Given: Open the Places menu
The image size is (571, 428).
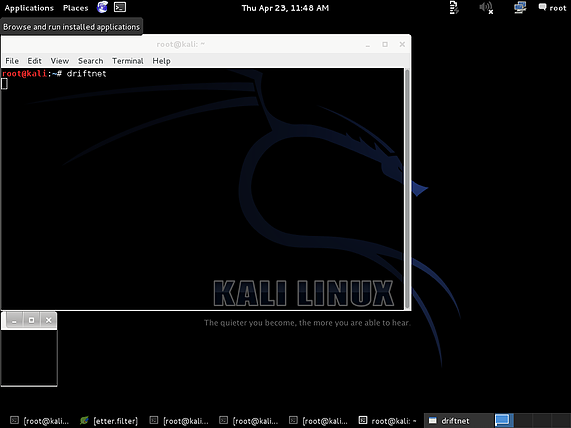Looking at the screenshot, I should (75, 8).
